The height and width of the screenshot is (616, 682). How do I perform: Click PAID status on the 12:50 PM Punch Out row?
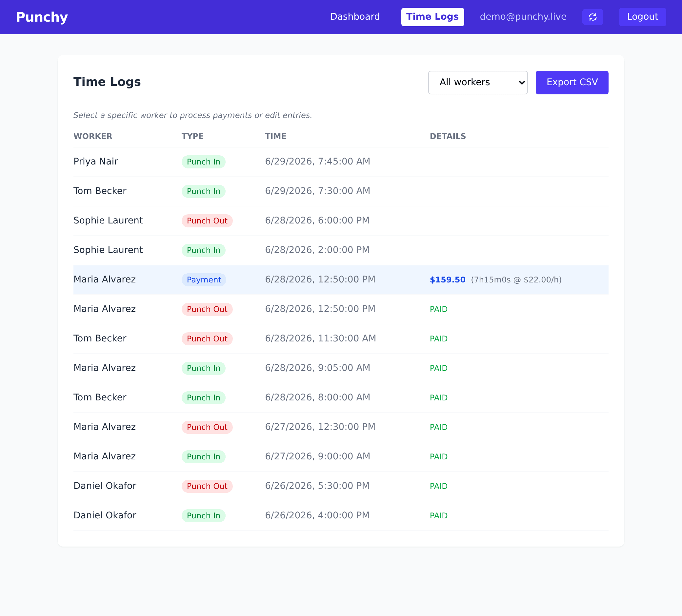[438, 309]
